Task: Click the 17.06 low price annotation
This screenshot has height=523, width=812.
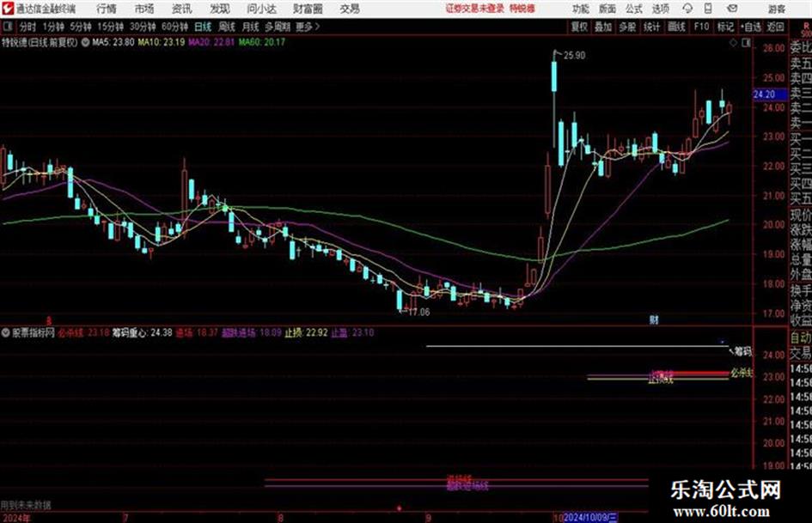Action: click(x=418, y=313)
